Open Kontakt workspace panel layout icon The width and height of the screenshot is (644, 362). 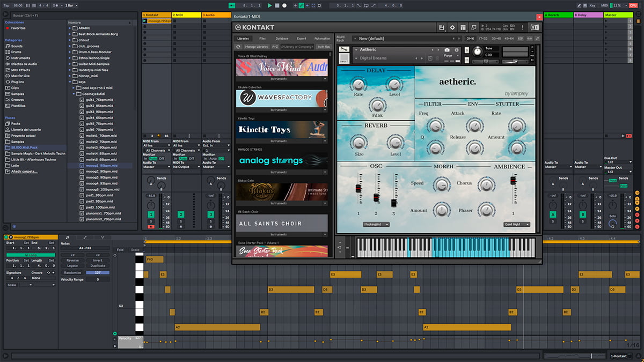pos(463,27)
